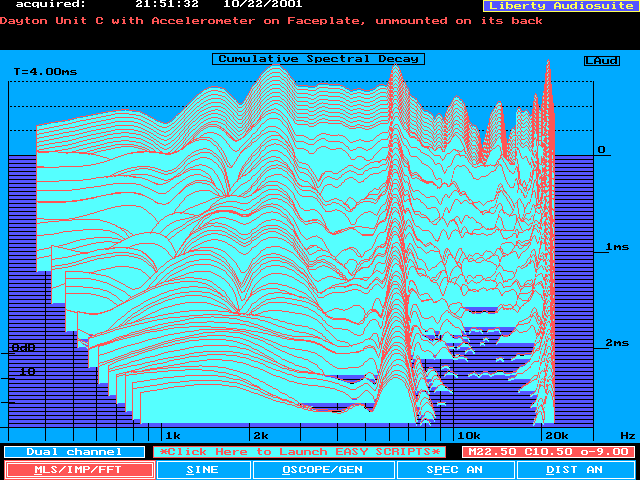The width and height of the screenshot is (640, 480).
Task: Click the T=4.00ms time label
Action: pos(44,72)
